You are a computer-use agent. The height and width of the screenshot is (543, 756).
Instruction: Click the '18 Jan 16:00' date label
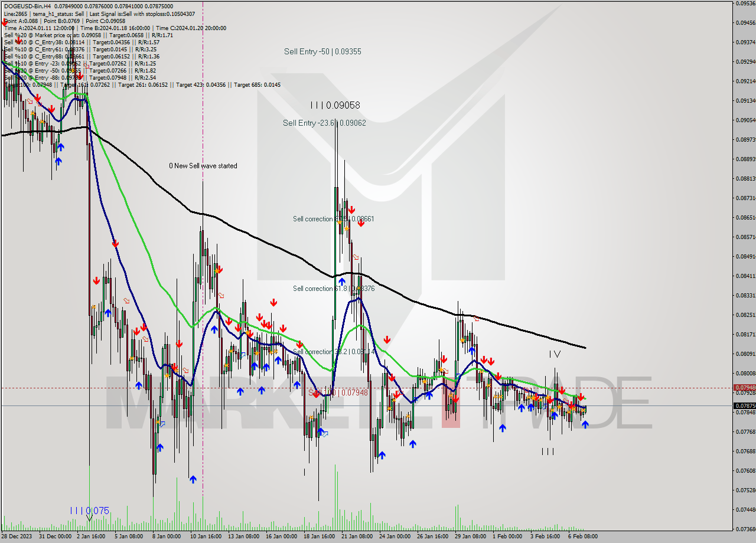pos(319,537)
